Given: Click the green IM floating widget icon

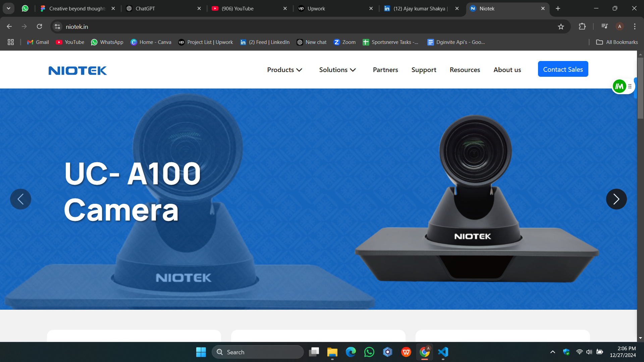Looking at the screenshot, I should click(x=619, y=86).
